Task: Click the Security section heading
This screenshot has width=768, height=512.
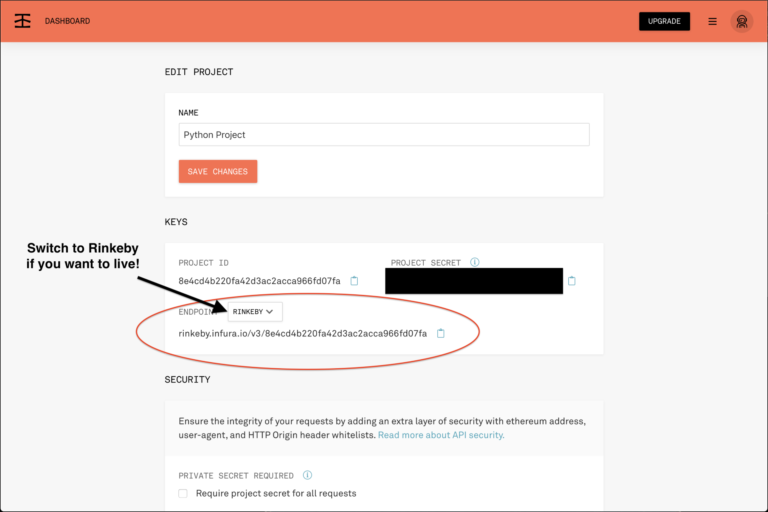Action: (187, 380)
